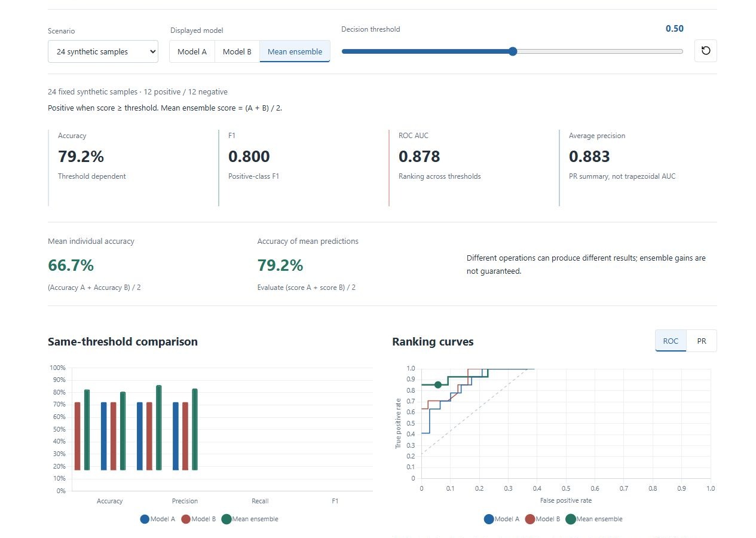The width and height of the screenshot is (756, 538).
Task: Click the "Ranking across thresholds" caption
Action: click(x=440, y=176)
